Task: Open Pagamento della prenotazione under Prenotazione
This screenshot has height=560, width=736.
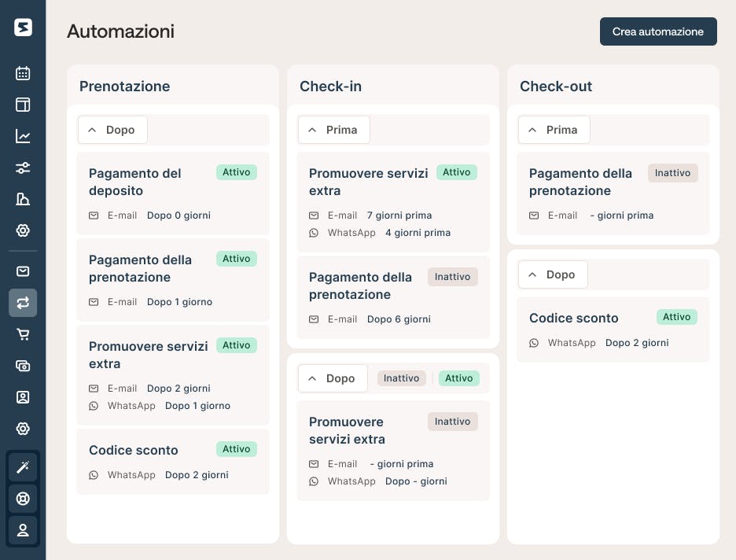Action: (x=173, y=280)
